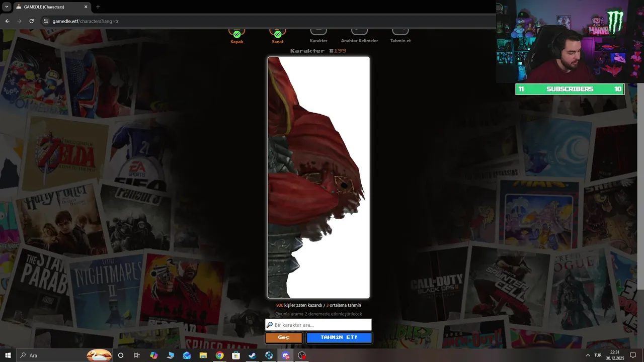Click the green checkmark on Kapak

[x=236, y=34]
